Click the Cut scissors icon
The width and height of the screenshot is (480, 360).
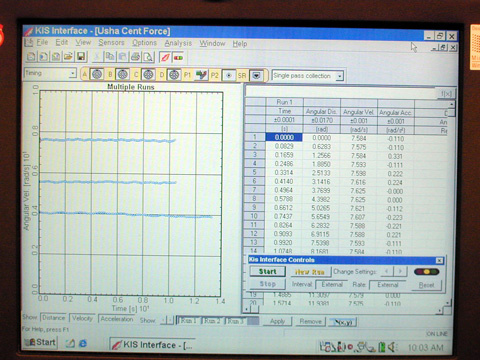click(97, 57)
